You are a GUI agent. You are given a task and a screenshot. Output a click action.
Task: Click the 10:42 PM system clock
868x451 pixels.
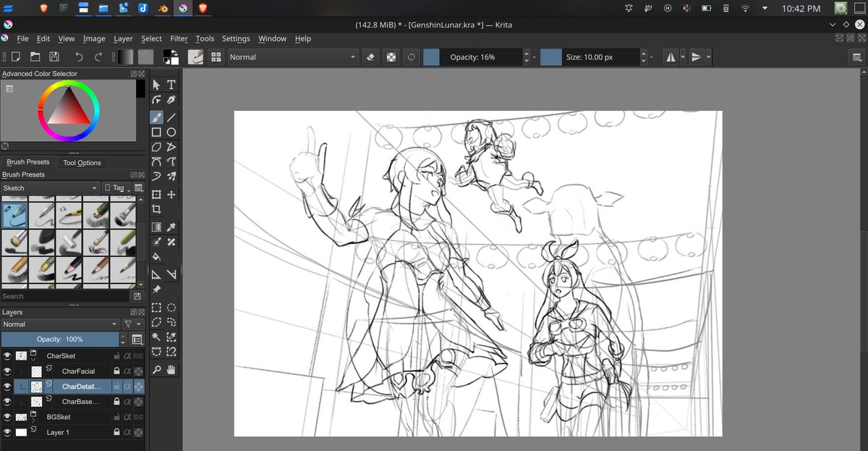(801, 9)
